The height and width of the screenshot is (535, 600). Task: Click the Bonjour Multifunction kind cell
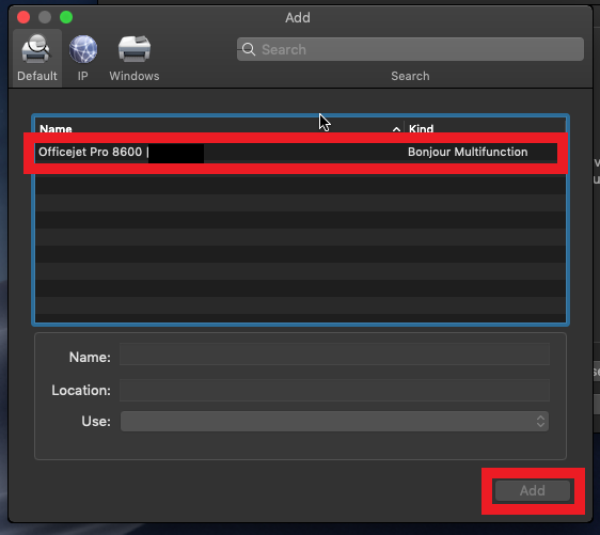(x=468, y=152)
